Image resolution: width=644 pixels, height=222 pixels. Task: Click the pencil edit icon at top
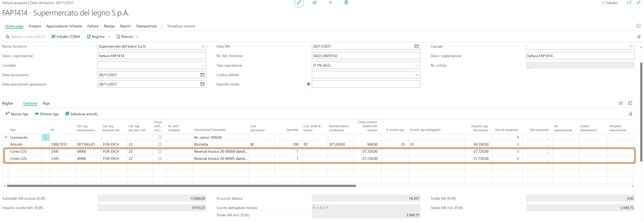(x=299, y=3)
